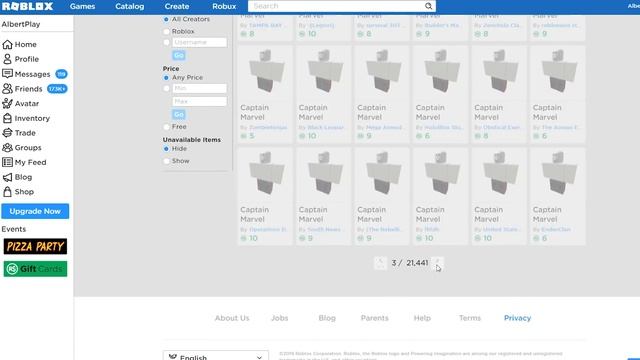Click the top Search input field
Screen dimensions: 640x360
[336, 6]
